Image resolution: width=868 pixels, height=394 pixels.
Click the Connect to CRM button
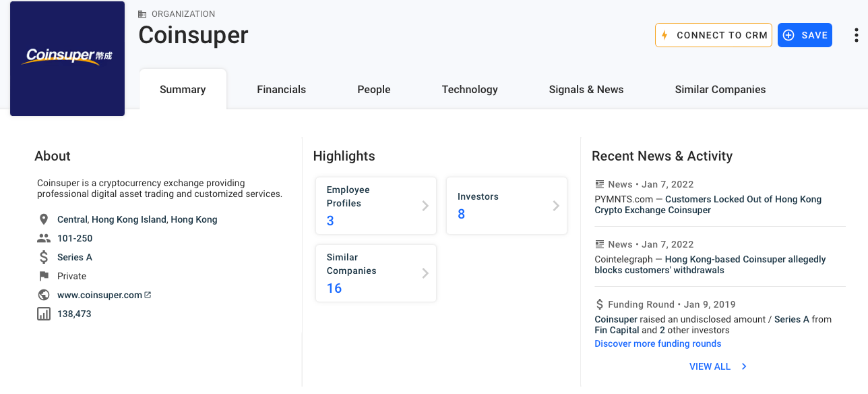pyautogui.click(x=714, y=35)
